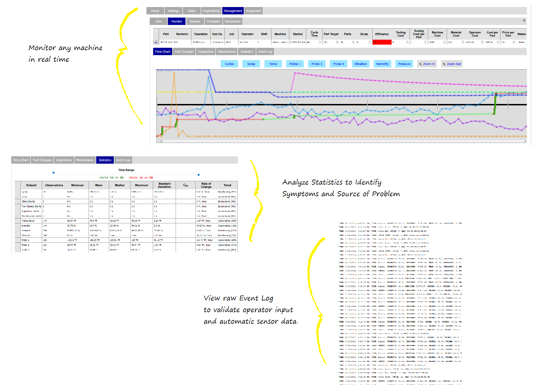Switch to the Compare sub-tab
The height and width of the screenshot is (392, 537).
tap(214, 21)
